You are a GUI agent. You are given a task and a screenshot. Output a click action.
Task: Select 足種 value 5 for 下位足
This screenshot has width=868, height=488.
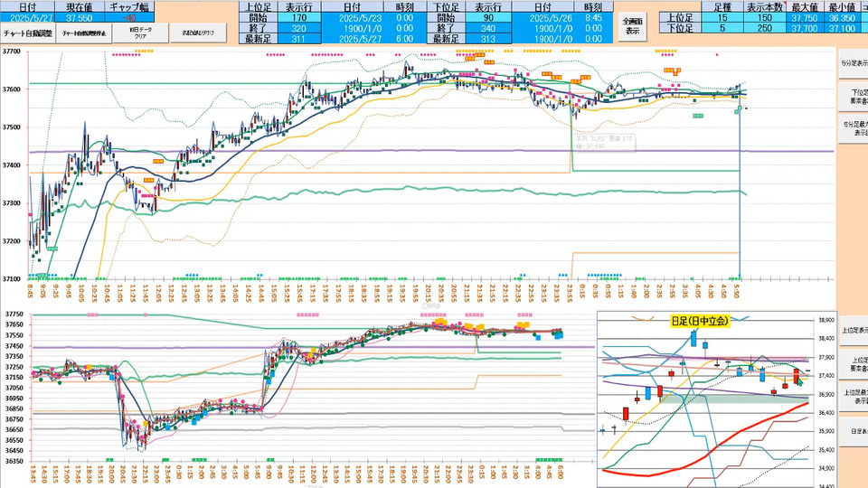point(722,28)
